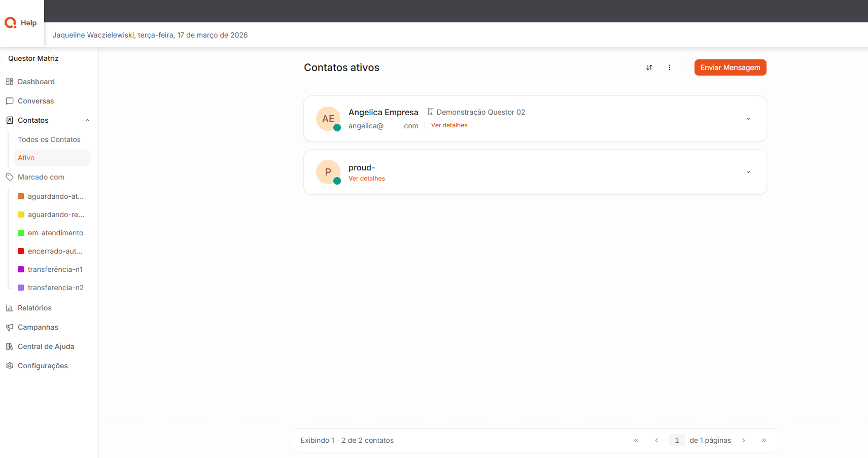Image resolution: width=868 pixels, height=458 pixels.
Task: Click the Dashboard grid icon in the sidebar
Action: (10, 82)
